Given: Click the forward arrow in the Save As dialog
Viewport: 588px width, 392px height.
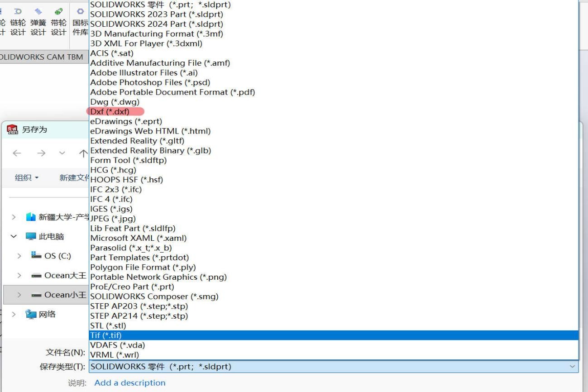Looking at the screenshot, I should click(41, 153).
